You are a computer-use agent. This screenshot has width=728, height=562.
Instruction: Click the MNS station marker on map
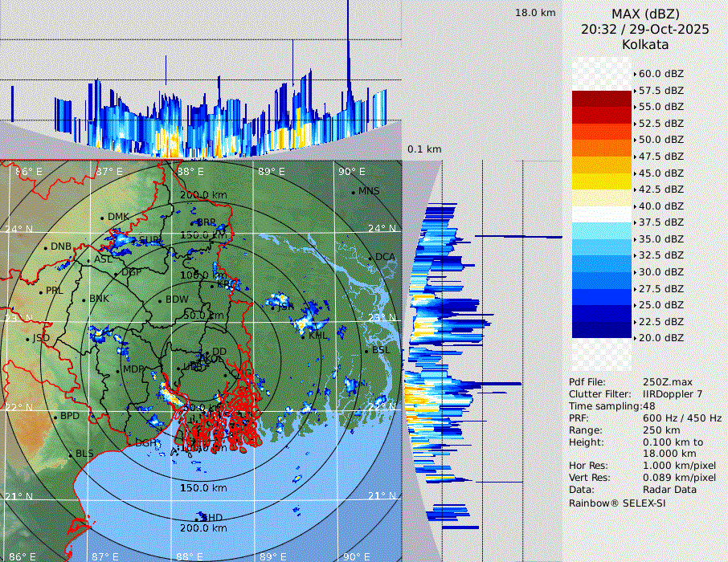[x=353, y=192]
